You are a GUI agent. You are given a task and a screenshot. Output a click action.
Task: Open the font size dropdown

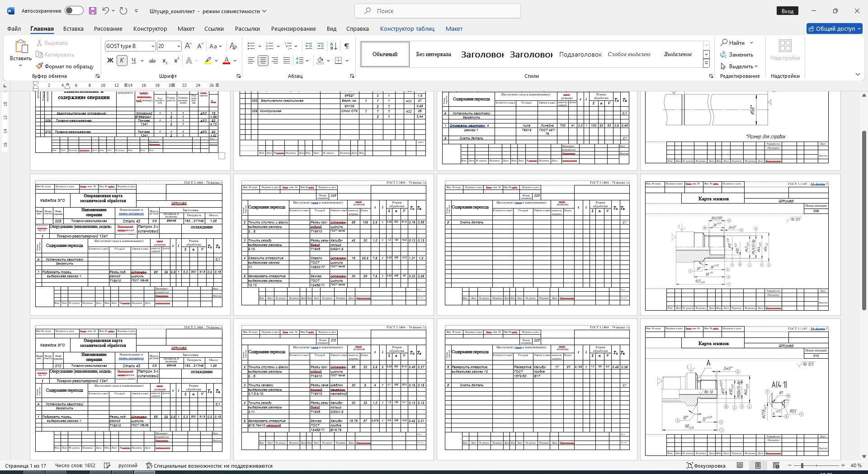pos(179,46)
